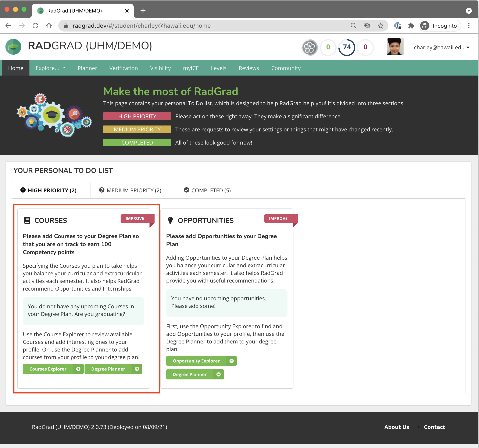Click the IMPROVE ribbon on Courses card
479x448 pixels.
click(137, 219)
